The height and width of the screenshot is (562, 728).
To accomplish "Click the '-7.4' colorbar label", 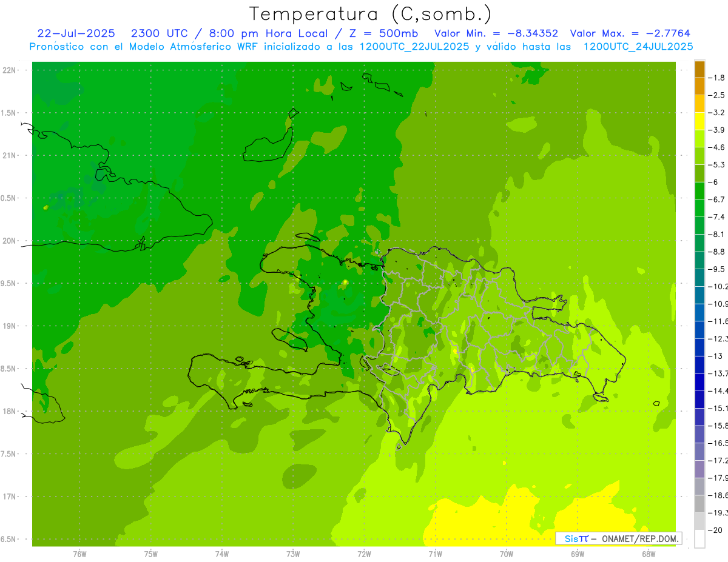I will (718, 217).
